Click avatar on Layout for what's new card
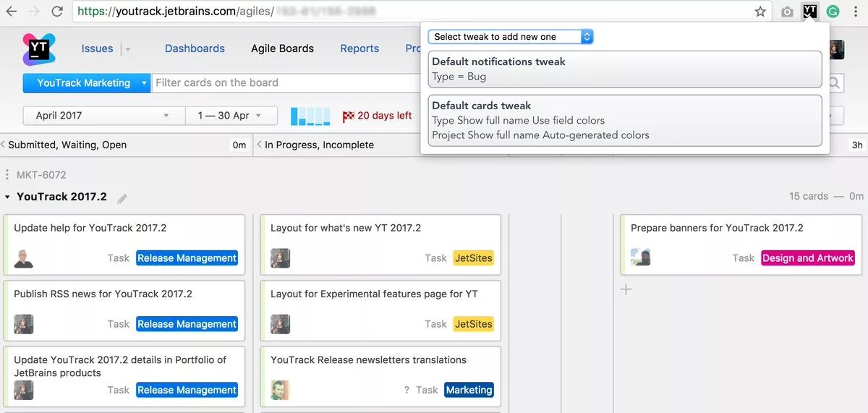Viewport: 868px width, 413px height. [x=280, y=258]
